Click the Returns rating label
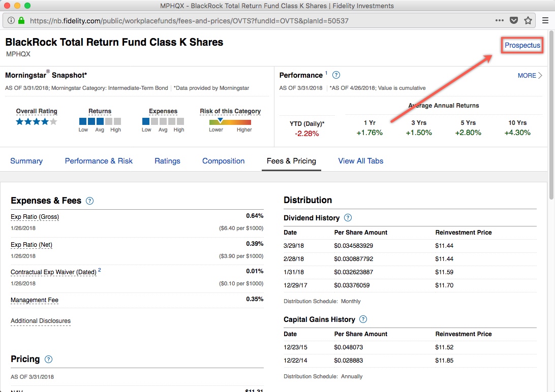The height and width of the screenshot is (392, 555). 100,111
